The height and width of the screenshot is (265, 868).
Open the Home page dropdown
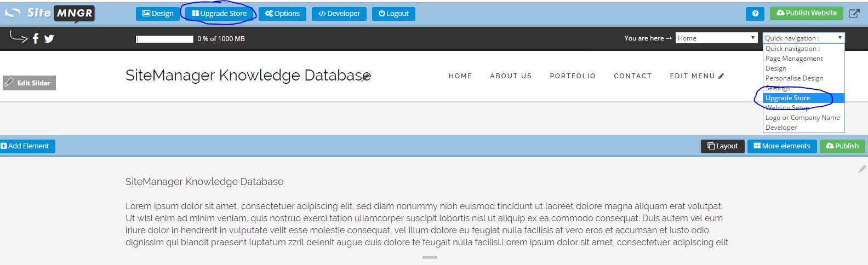coord(716,38)
